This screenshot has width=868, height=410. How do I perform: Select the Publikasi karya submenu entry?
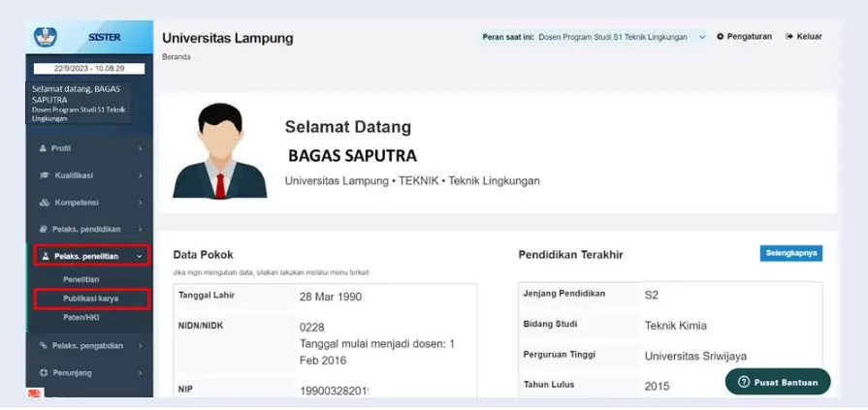91,299
